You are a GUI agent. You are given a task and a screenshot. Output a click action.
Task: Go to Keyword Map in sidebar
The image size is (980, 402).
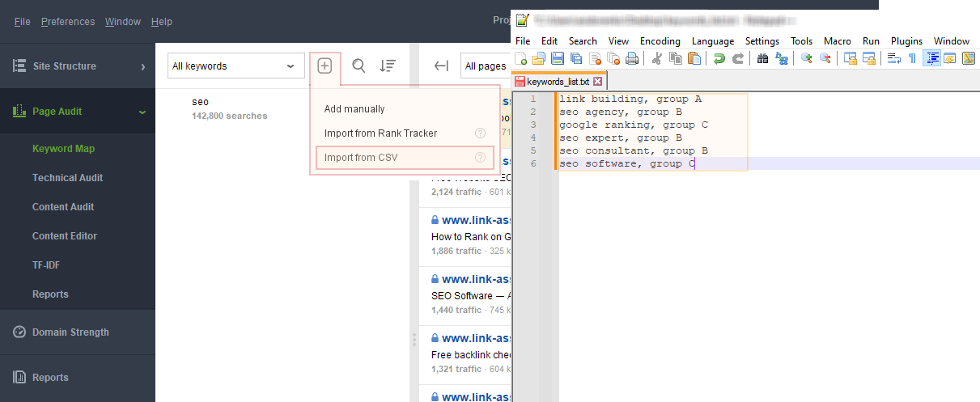tap(63, 149)
